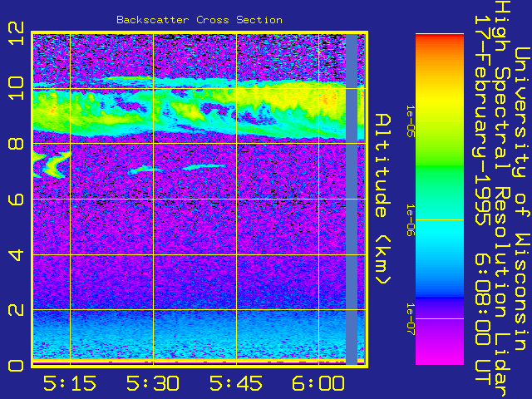
Task: Click the 5:15 time axis label
Action: click(x=70, y=383)
